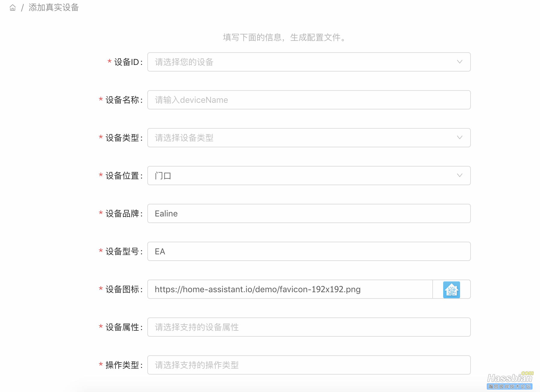Viewport: 540px width, 392px height.
Task: Expand the 设备ID chevron arrow
Action: [459, 62]
